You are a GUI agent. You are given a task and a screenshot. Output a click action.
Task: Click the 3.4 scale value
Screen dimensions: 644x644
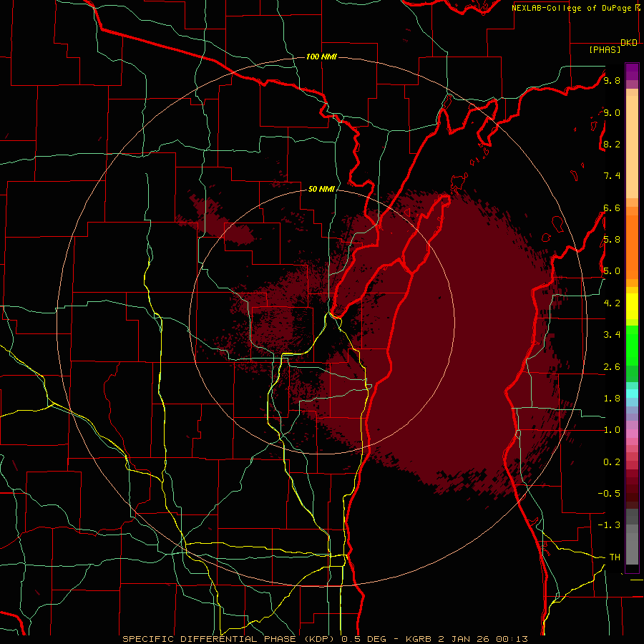[x=612, y=335]
